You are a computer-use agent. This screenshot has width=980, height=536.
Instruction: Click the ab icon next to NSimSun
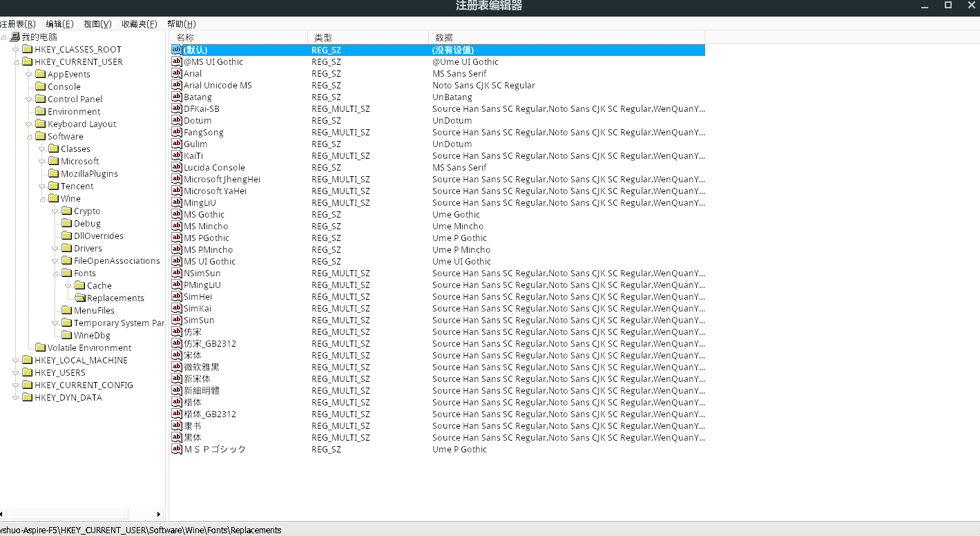pyautogui.click(x=177, y=273)
